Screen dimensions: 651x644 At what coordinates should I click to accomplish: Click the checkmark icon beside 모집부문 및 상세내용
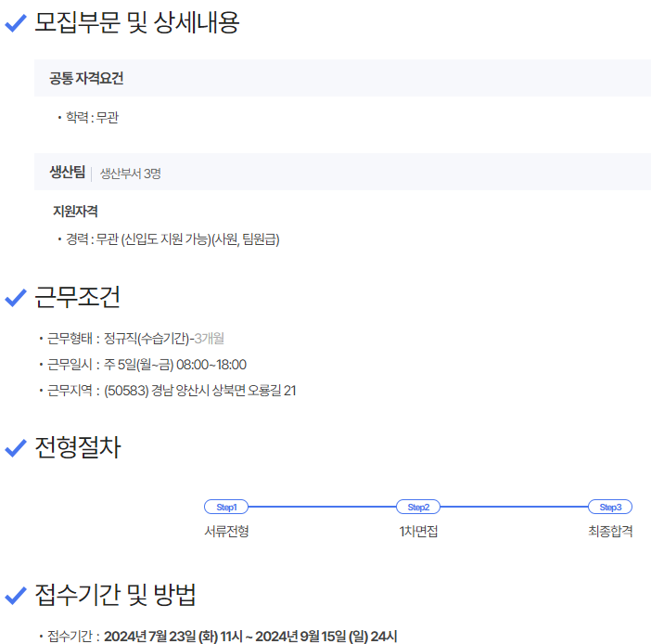coord(16,24)
